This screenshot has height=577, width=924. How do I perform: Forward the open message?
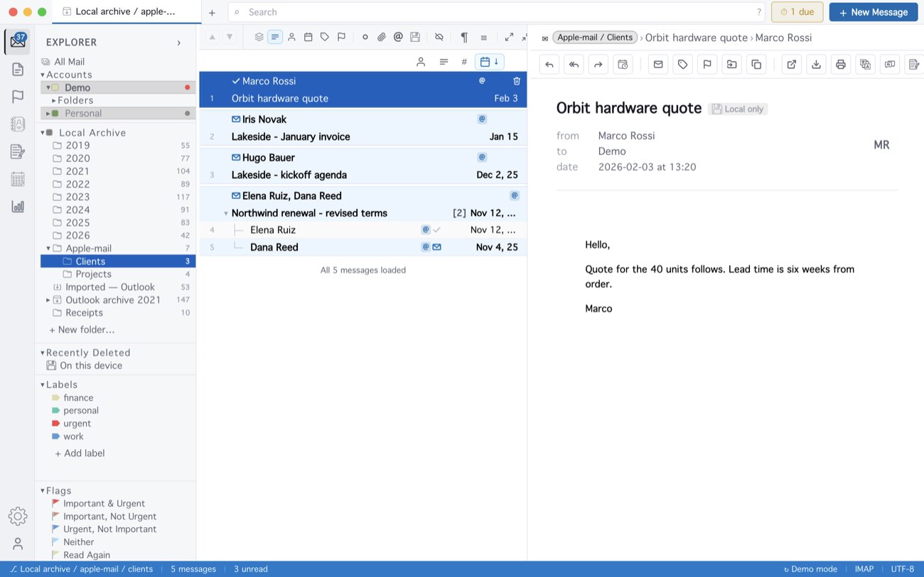(598, 65)
